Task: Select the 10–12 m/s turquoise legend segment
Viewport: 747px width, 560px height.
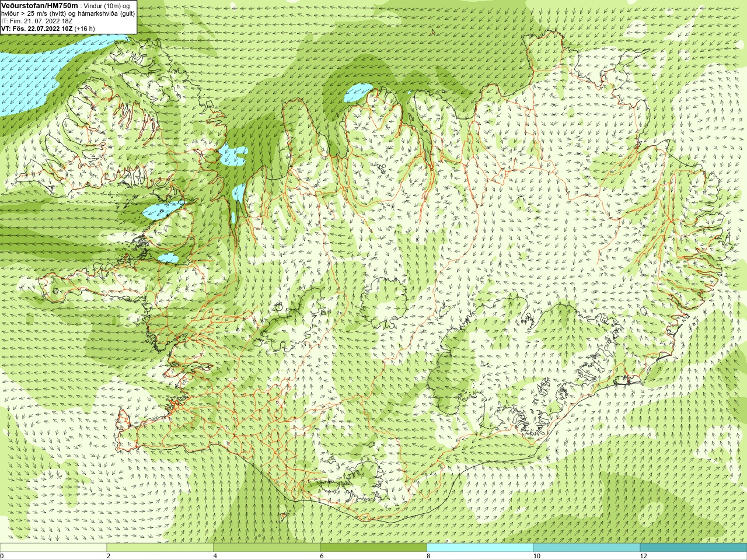Action: (x=587, y=548)
